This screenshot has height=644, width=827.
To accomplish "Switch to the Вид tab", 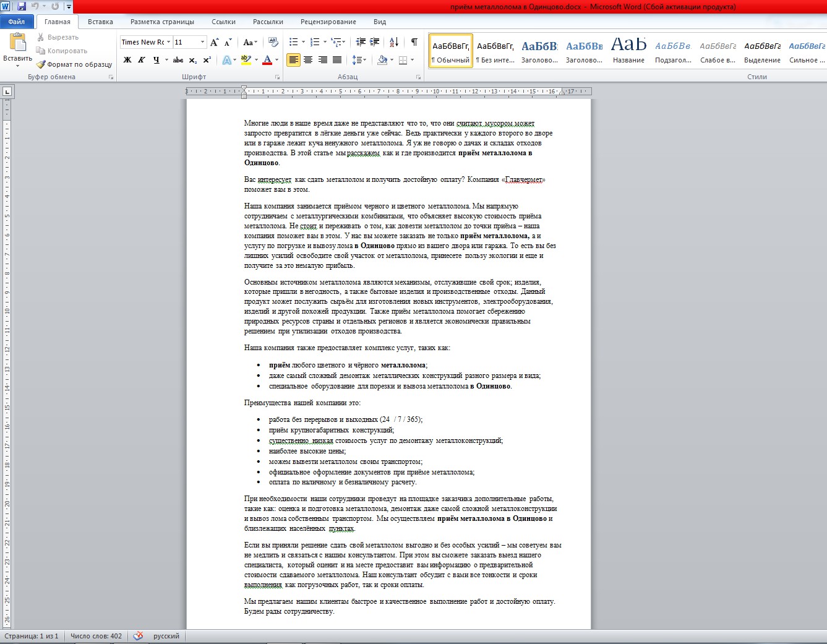I will [x=380, y=22].
